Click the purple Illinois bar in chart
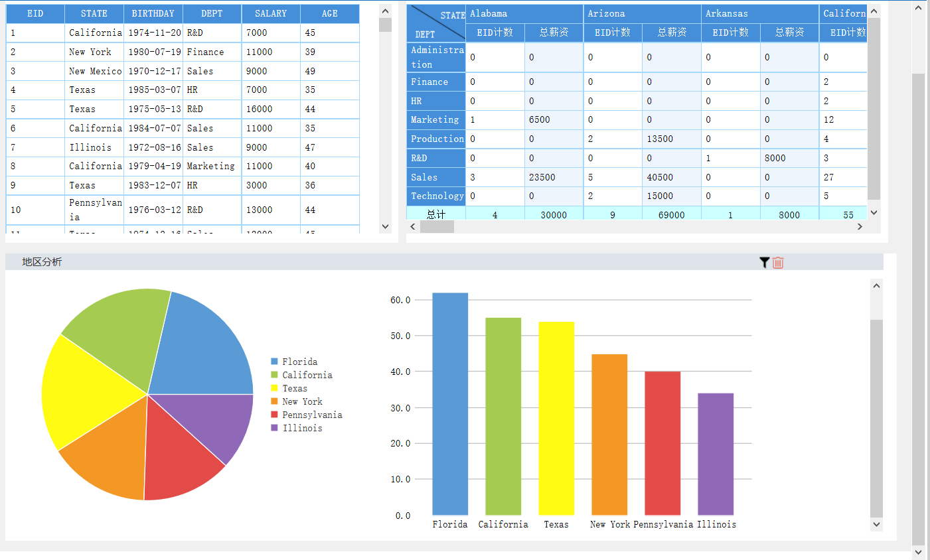Viewport: 930px width, 560px height. pyautogui.click(x=716, y=454)
